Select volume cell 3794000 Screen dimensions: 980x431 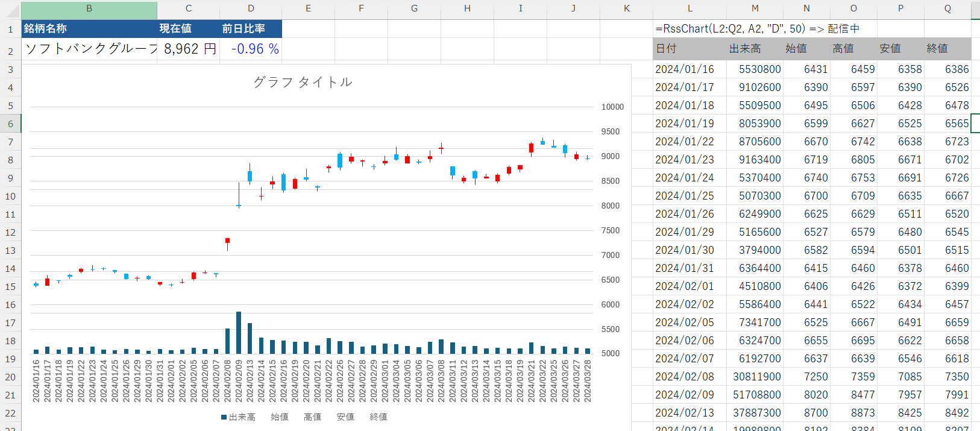[755, 250]
